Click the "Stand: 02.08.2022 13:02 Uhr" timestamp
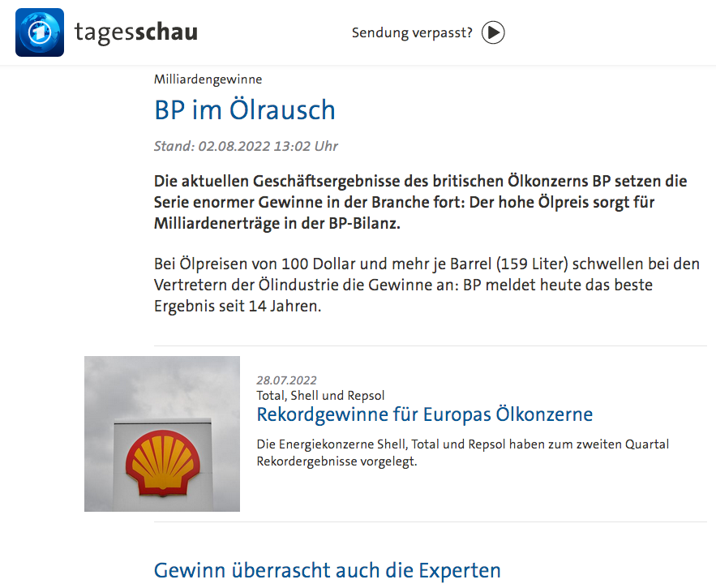The image size is (716, 588). click(x=246, y=146)
